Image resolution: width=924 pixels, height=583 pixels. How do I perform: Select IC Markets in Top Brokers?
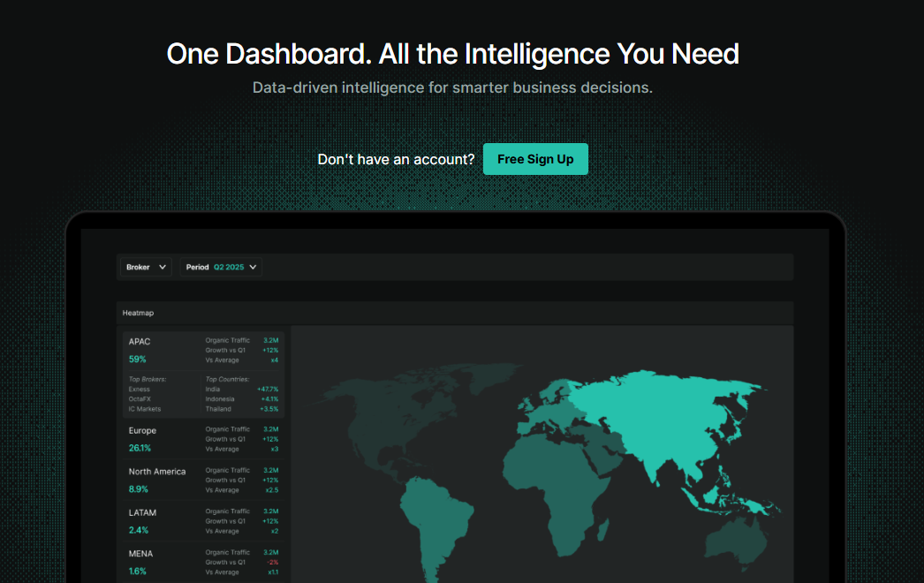point(144,408)
